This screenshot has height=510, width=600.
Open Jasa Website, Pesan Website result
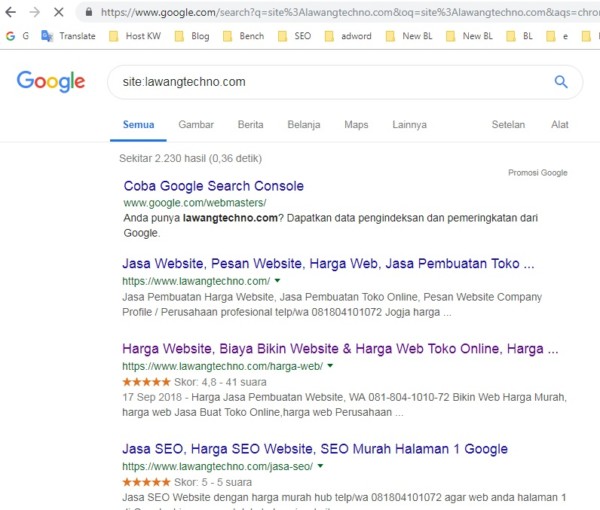[328, 264]
